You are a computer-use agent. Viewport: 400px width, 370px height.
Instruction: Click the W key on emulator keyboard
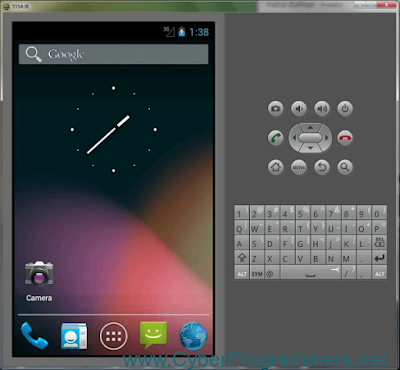pos(257,227)
